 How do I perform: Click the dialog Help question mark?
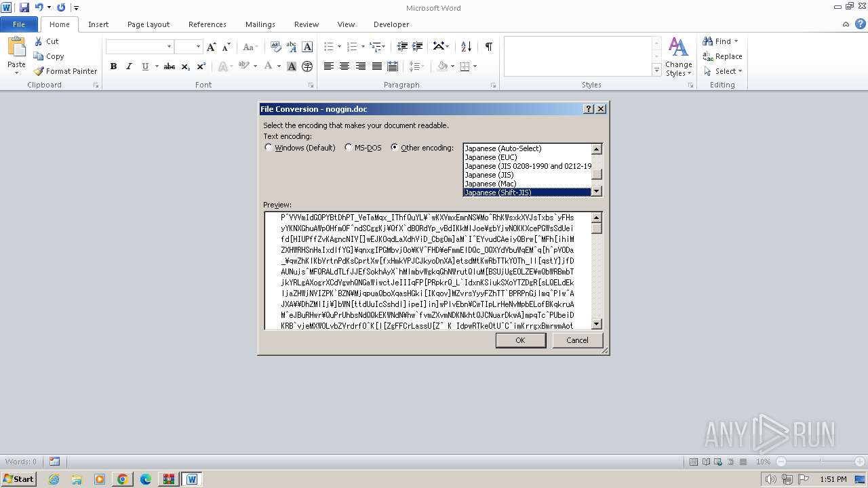point(589,109)
